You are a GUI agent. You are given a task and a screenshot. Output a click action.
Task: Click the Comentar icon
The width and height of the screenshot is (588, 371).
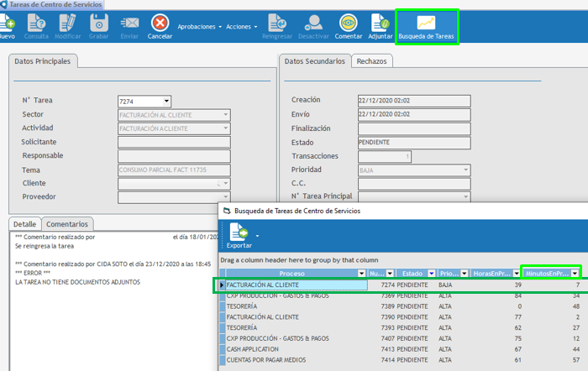coord(348,23)
